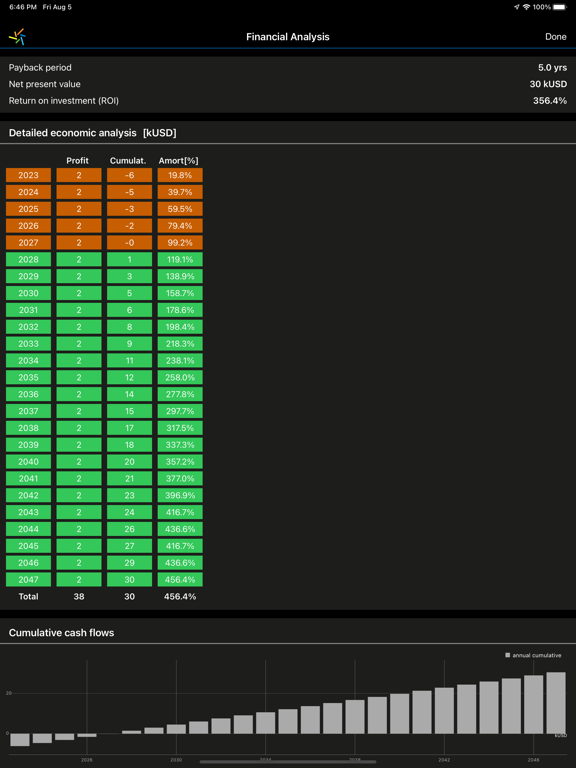
Task: Tap the 119.1% amortization cell
Action: [x=180, y=260]
